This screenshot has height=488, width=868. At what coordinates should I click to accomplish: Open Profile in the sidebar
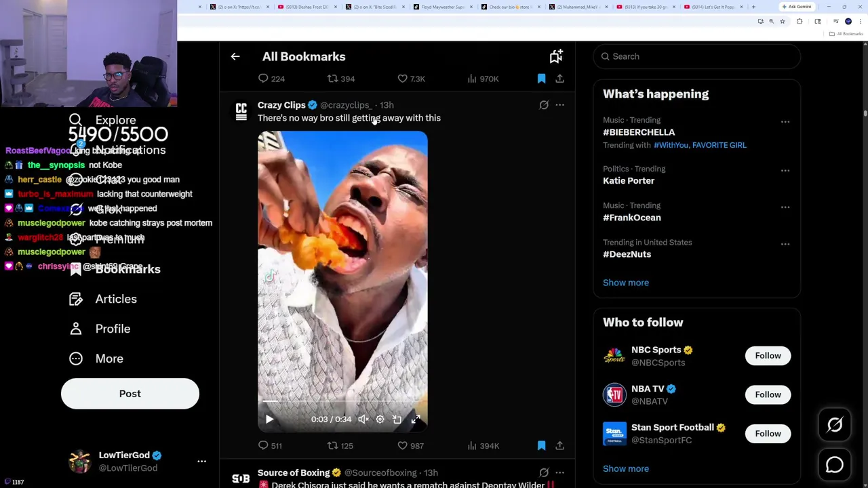click(x=100, y=329)
